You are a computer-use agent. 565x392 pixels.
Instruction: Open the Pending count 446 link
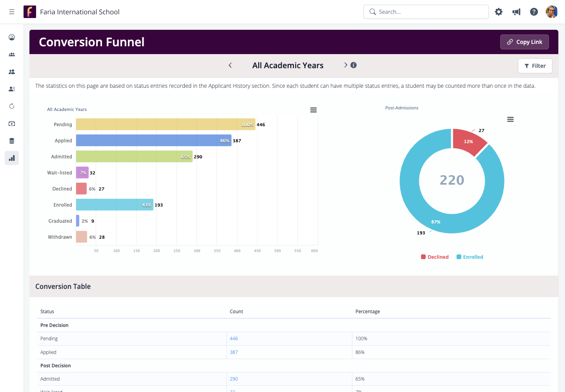[x=234, y=338]
